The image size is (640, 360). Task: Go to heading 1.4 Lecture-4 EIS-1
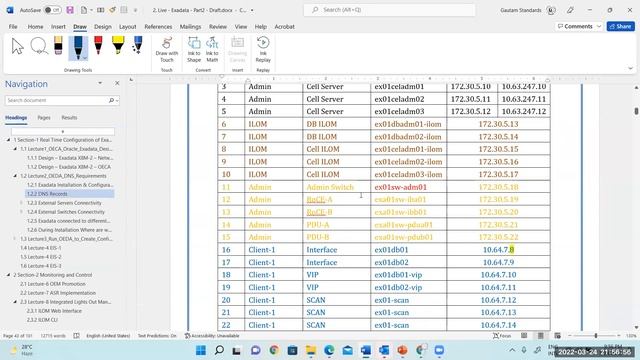click(40, 248)
